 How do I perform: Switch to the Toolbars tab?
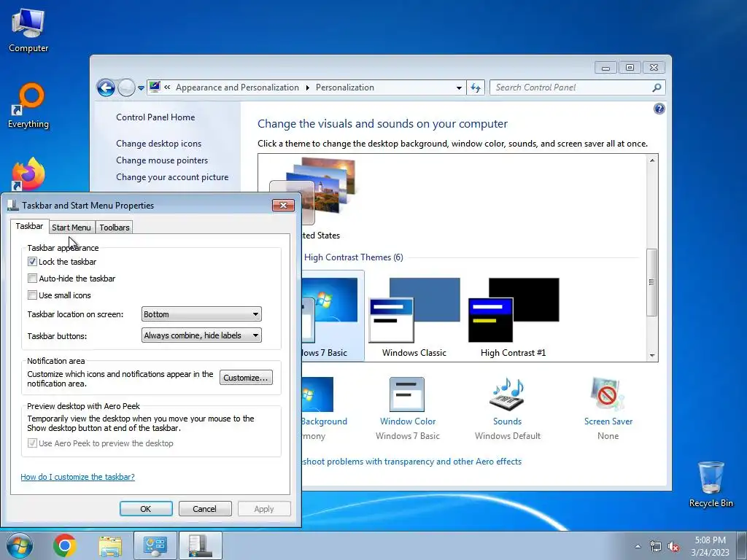tap(115, 227)
